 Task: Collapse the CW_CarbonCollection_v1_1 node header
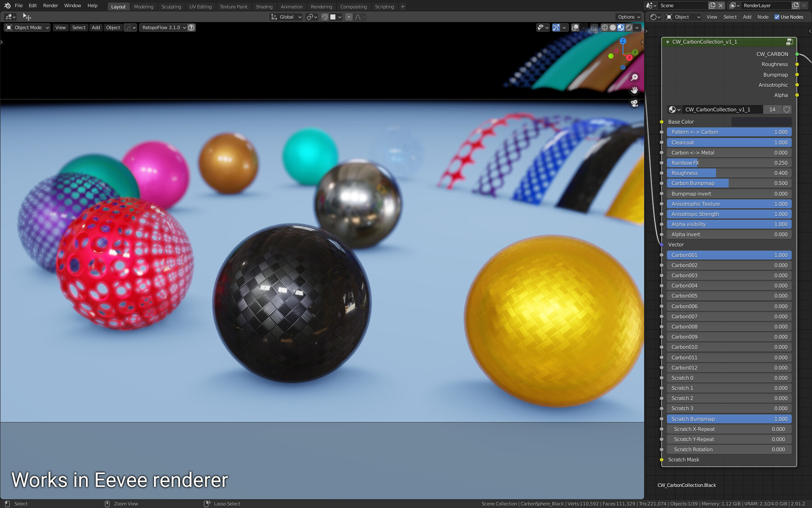click(667, 42)
